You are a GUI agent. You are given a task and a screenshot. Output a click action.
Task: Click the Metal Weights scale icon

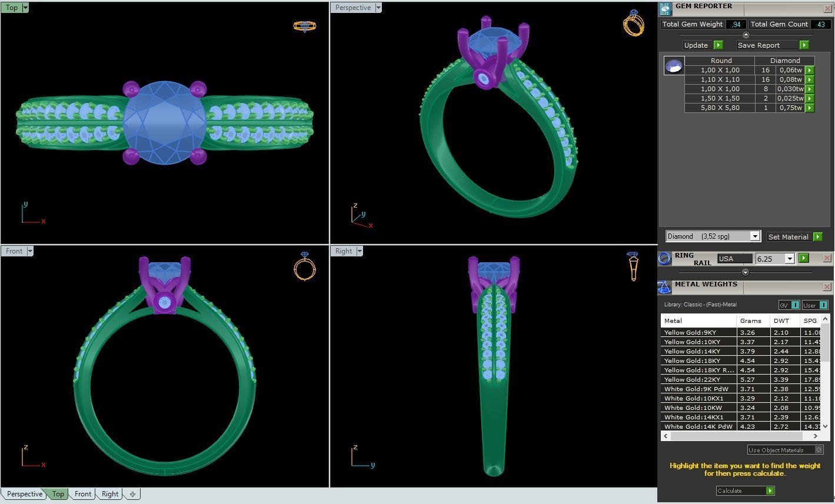664,287
